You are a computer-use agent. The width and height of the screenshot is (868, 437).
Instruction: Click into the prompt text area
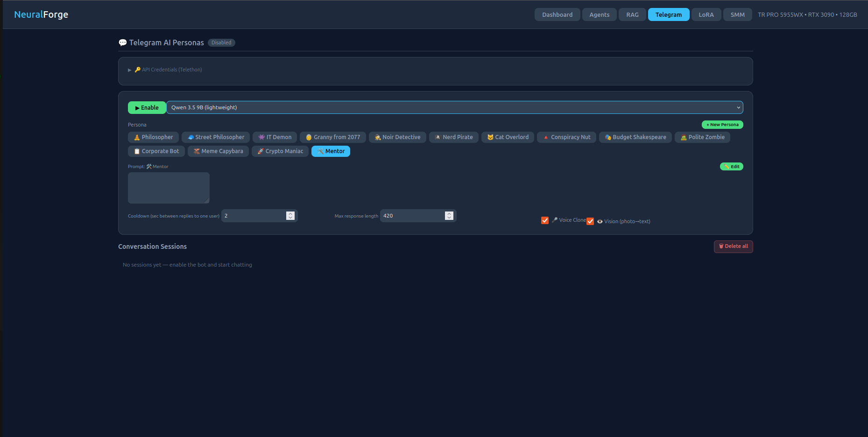(x=169, y=188)
